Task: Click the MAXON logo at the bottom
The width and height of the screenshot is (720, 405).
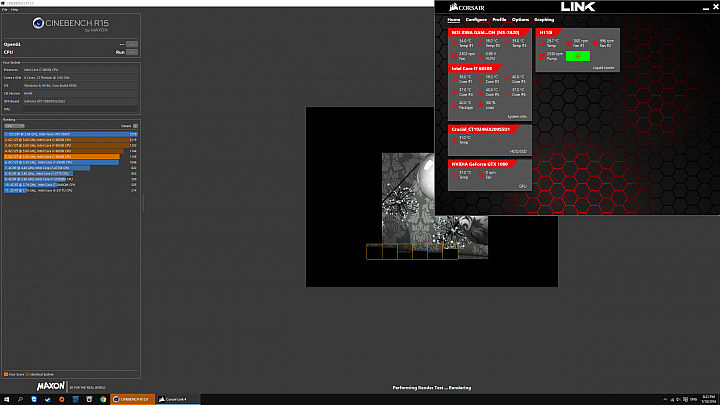Action: (x=51, y=387)
